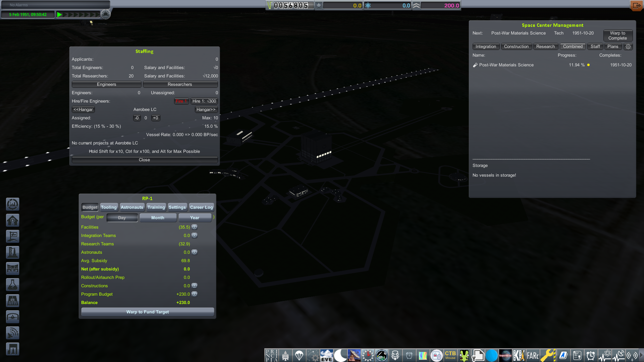Open the Astronaut Complex facility button

(x=13, y=220)
